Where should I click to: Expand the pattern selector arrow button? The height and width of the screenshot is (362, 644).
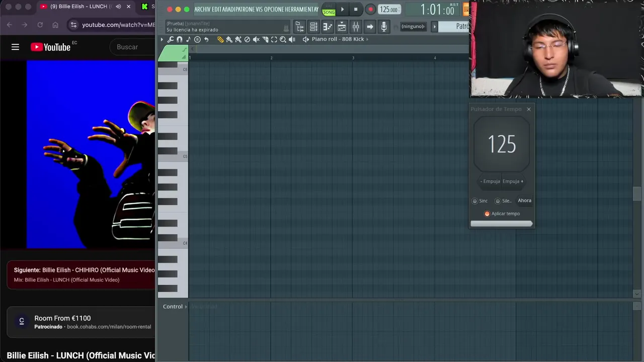tap(435, 26)
